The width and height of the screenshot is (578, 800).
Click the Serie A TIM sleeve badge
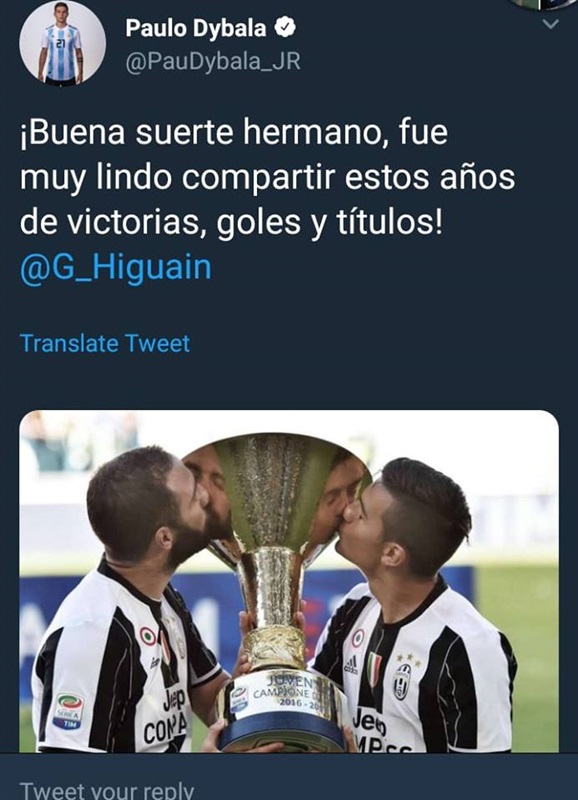(x=68, y=711)
